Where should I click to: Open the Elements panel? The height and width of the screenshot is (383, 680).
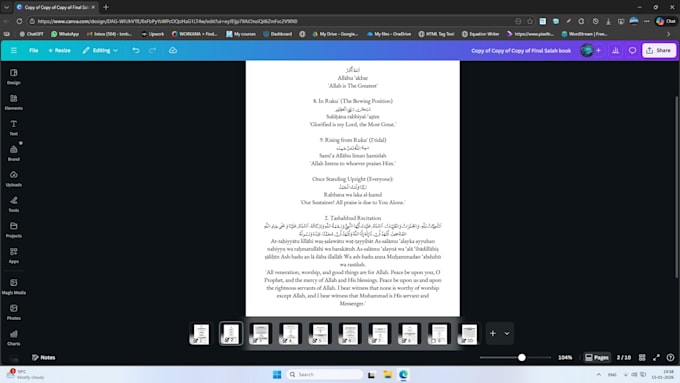(13, 102)
